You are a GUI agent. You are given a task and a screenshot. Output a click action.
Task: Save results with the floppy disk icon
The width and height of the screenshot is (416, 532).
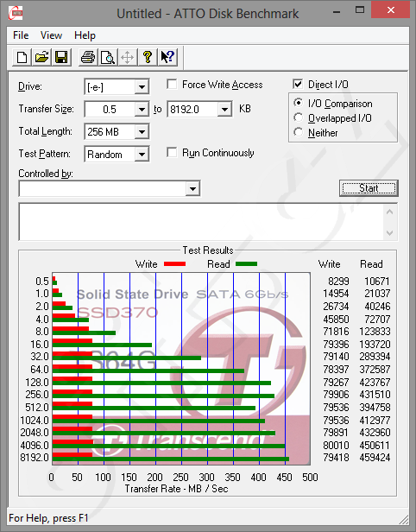pos(61,57)
